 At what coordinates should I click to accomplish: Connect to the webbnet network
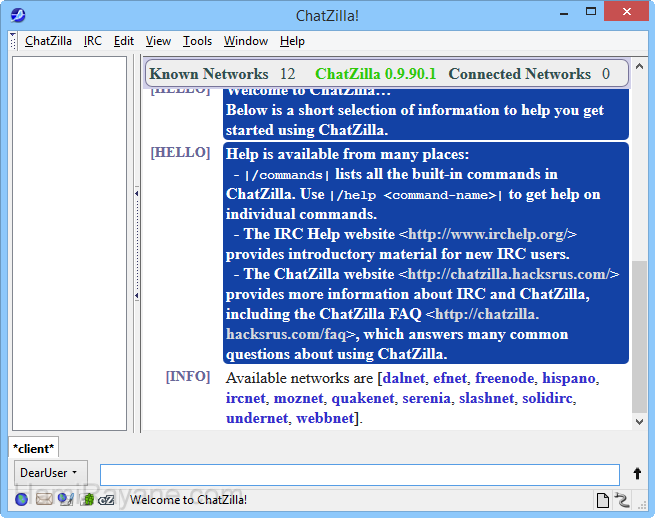[325, 418]
